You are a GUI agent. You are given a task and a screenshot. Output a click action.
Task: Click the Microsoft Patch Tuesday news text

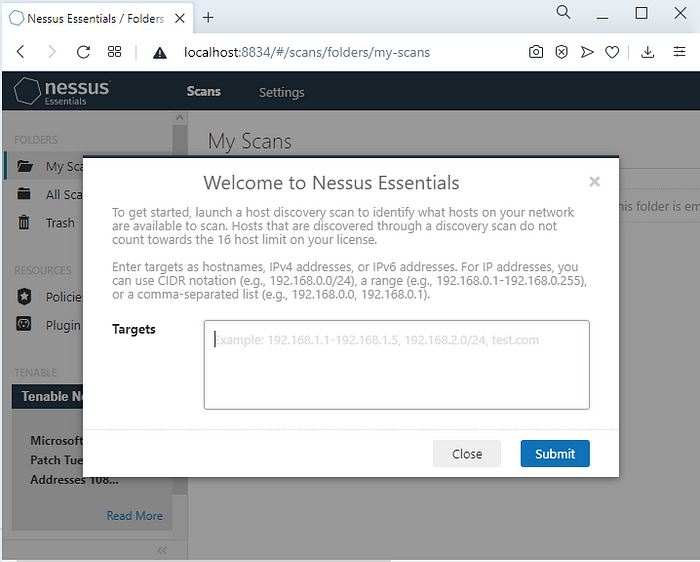point(57,460)
